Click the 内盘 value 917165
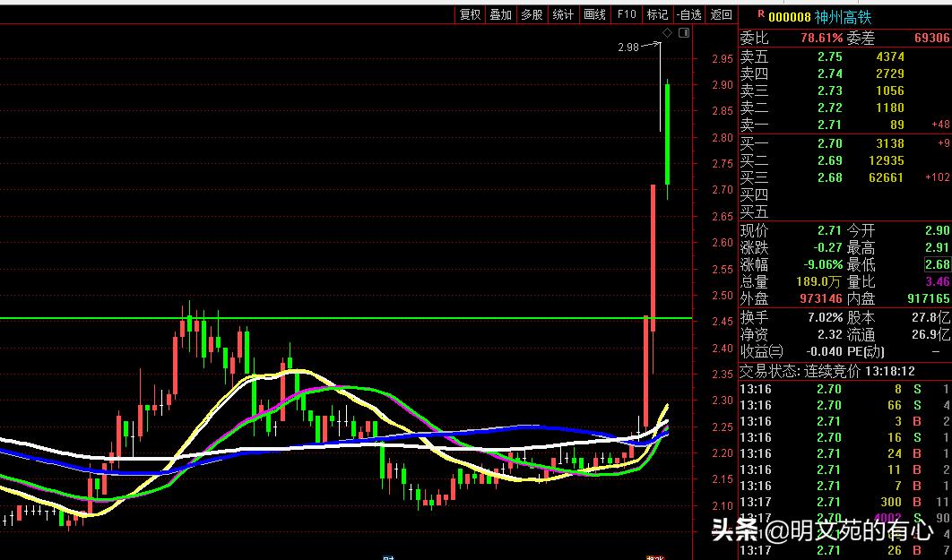 coord(929,298)
